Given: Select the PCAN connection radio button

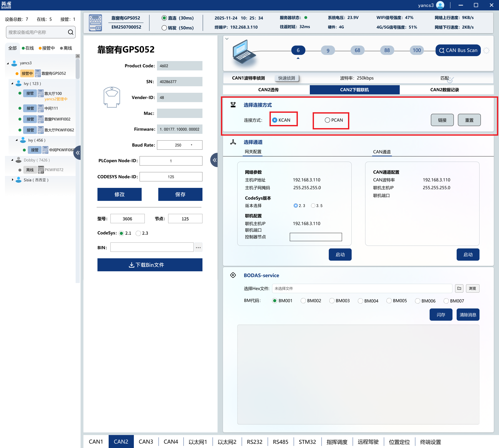Looking at the screenshot, I should coord(327,120).
